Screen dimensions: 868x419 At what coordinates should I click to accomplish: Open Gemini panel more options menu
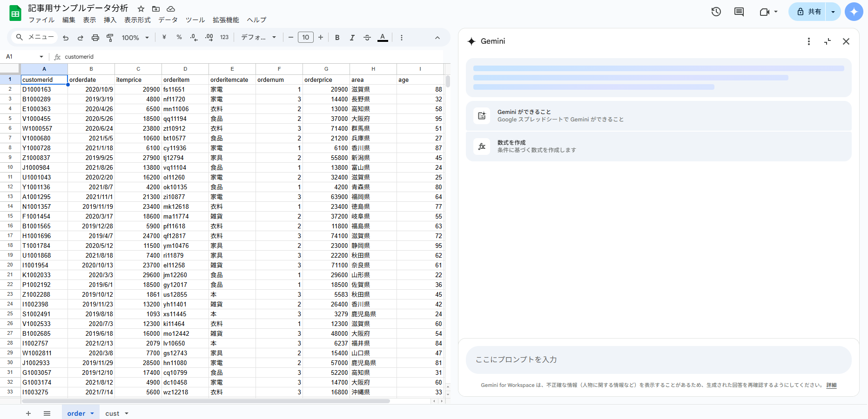(x=809, y=41)
